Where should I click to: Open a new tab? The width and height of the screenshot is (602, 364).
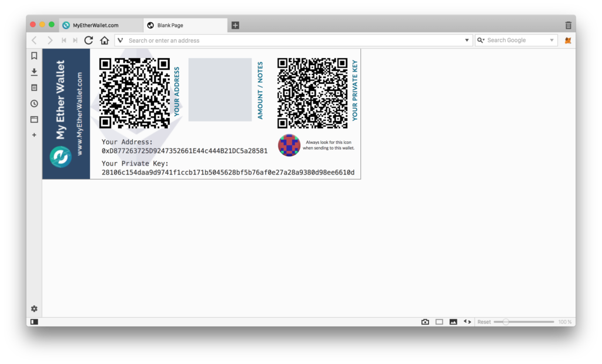coord(235,25)
